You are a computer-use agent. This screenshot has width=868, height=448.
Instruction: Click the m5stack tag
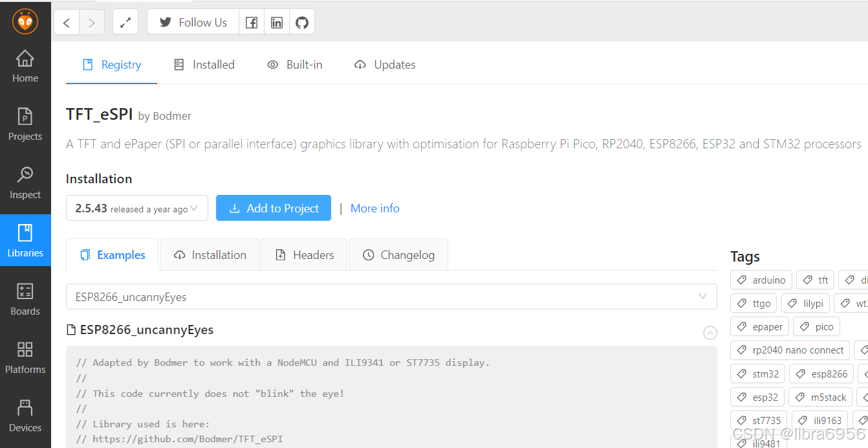point(820,398)
